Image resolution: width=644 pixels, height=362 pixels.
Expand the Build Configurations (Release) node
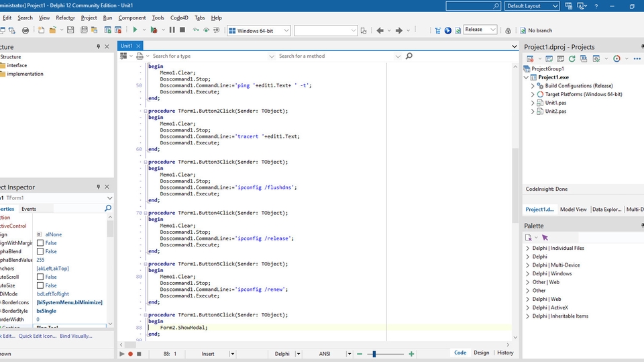(533, 85)
